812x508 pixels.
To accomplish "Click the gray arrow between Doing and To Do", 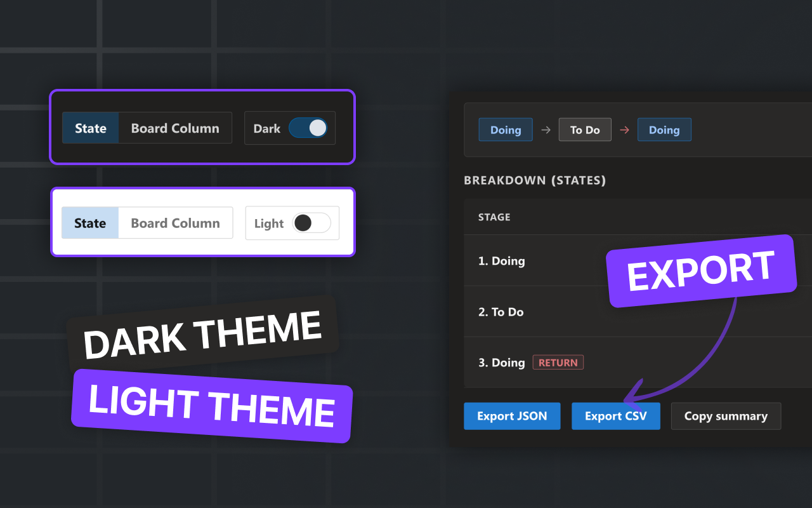I will (545, 130).
